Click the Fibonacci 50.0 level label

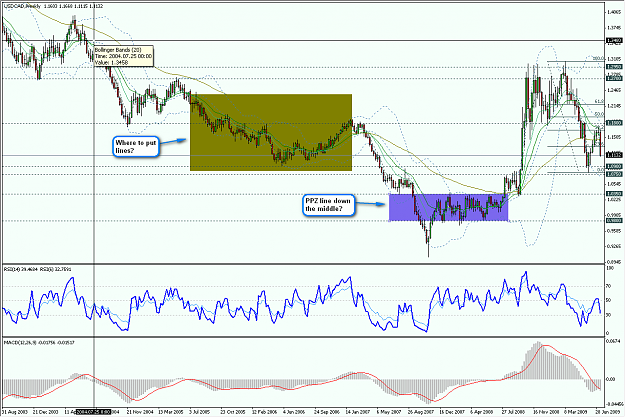pos(599,115)
